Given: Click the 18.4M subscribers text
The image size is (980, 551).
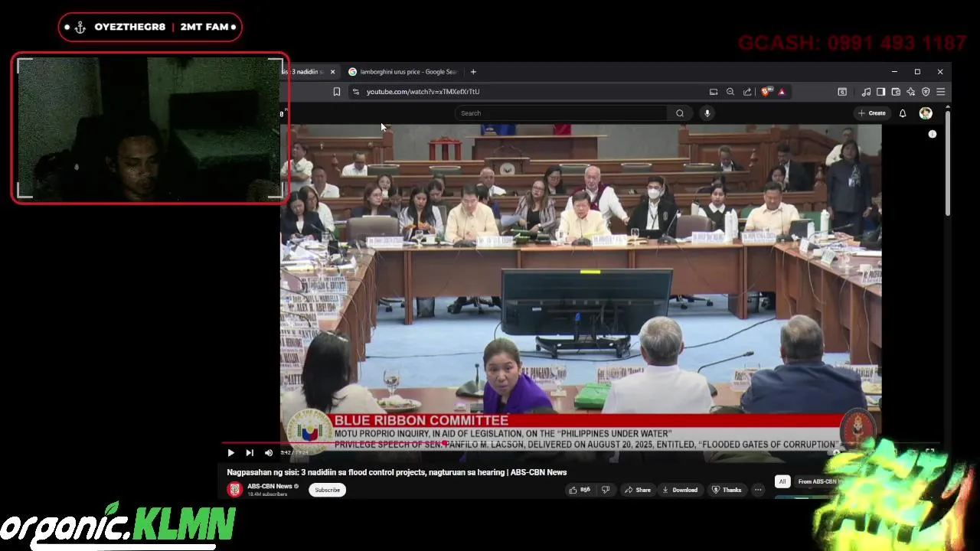Looking at the screenshot, I should point(267,494).
